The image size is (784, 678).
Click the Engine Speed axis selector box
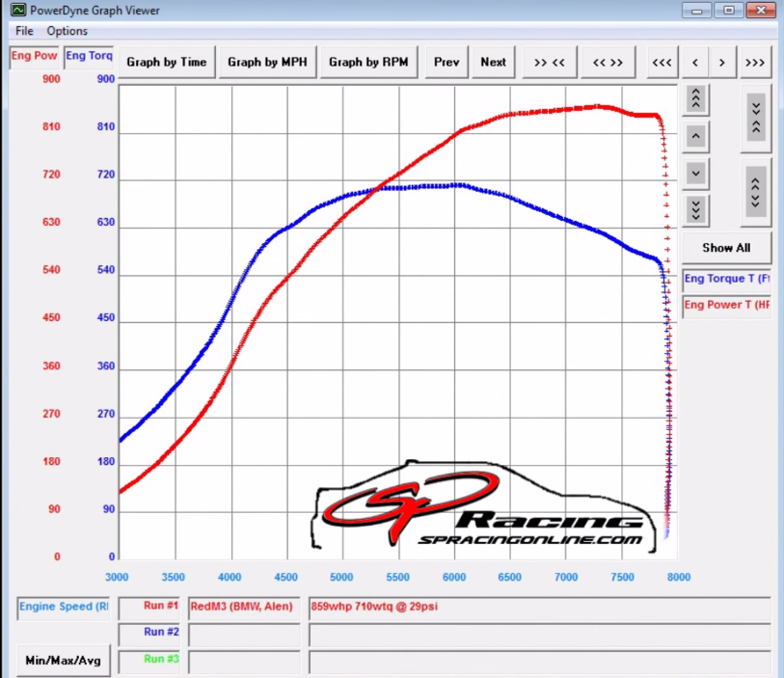tap(64, 608)
